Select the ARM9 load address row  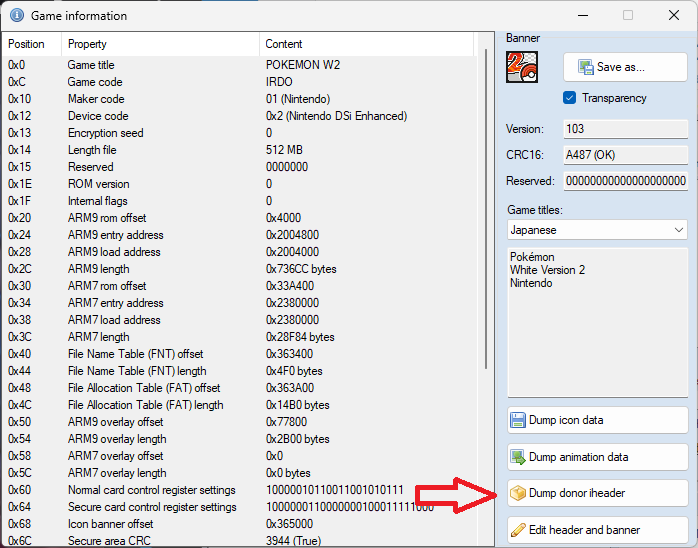pos(238,252)
